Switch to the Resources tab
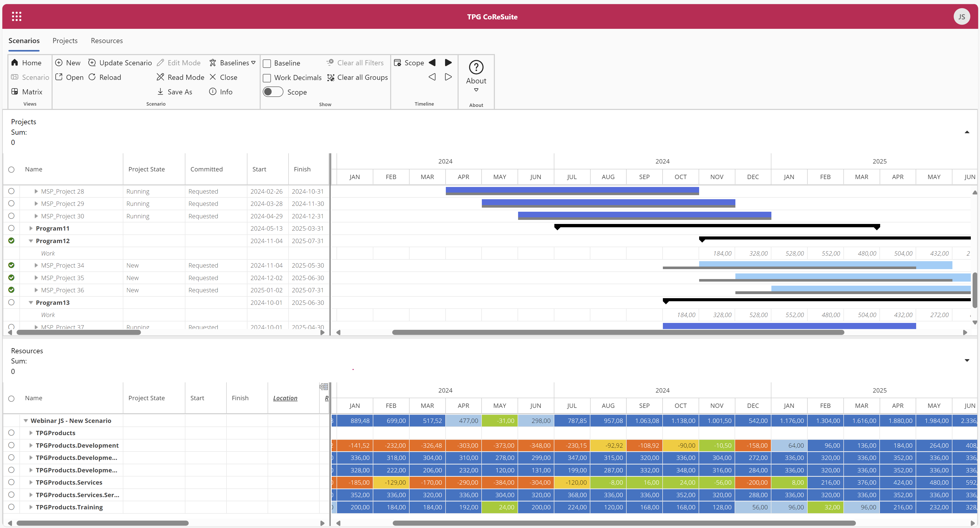Viewport: 980px width, 528px height. click(106, 41)
